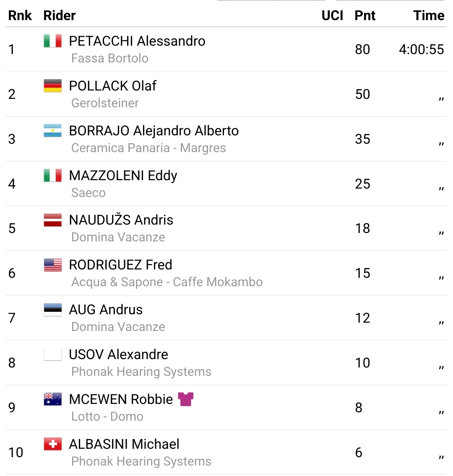Open Acqua & Sapone team page
453x476 pixels.
click(167, 282)
